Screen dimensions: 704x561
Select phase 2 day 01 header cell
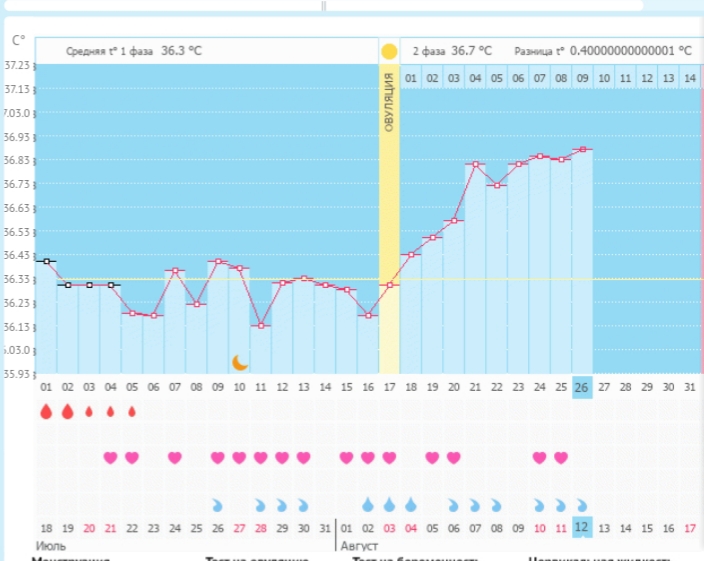pos(411,77)
